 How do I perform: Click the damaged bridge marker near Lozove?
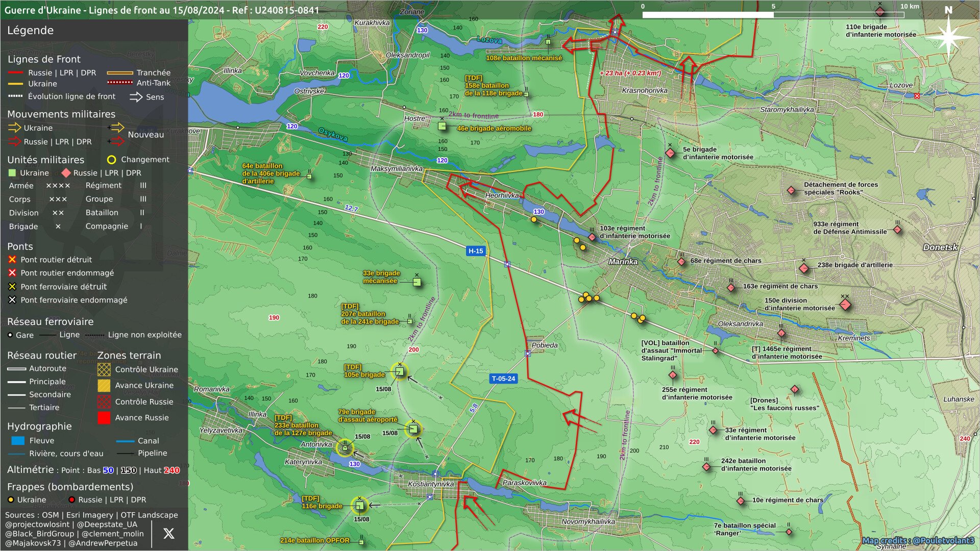(x=917, y=96)
